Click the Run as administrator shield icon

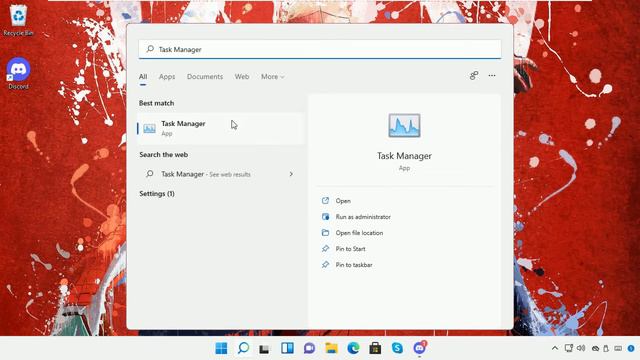coord(325,217)
